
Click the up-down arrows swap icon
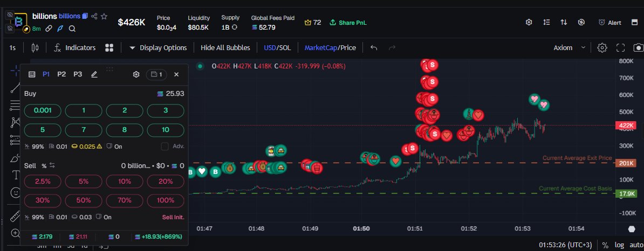point(564,22)
